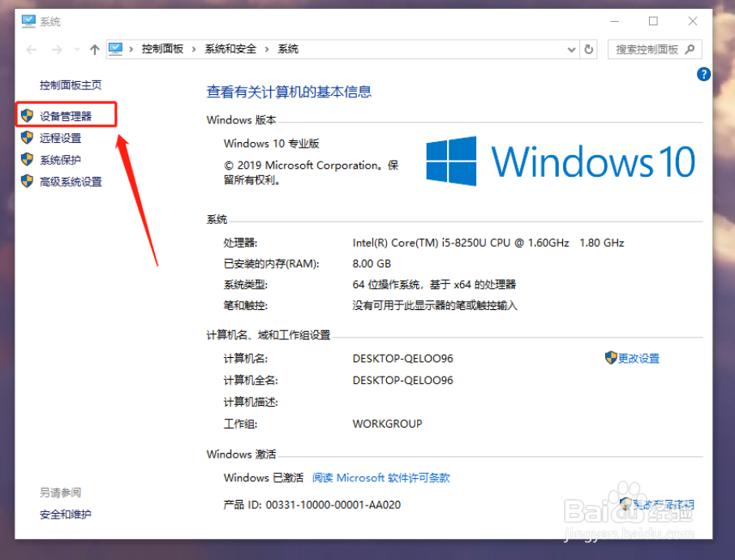Select 控制面板 breadcrumb in address bar
Screen dimensions: 735x560
pyautogui.click(x=162, y=49)
